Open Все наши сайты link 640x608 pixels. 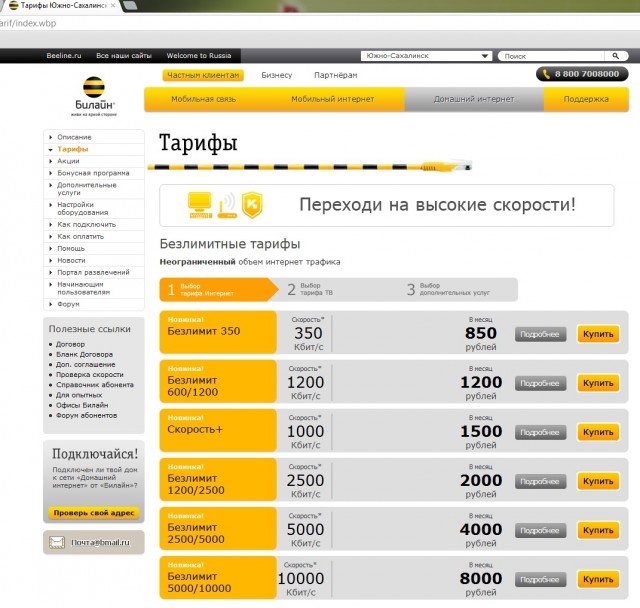(124, 55)
